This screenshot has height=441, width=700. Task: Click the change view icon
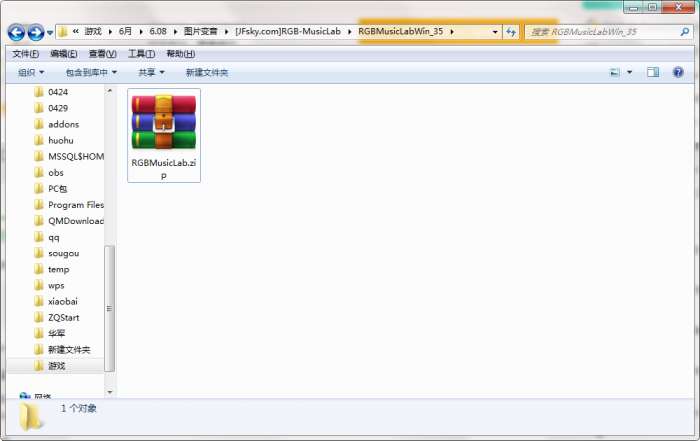point(615,72)
